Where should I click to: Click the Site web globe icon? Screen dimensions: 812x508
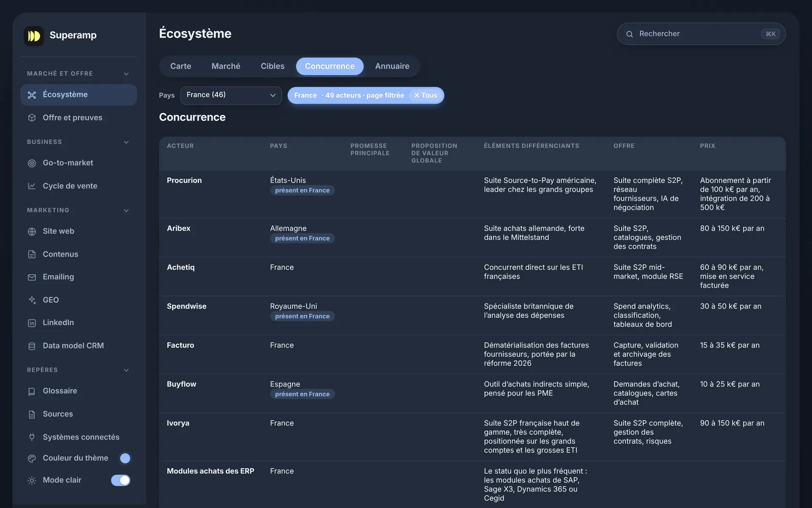(x=32, y=232)
